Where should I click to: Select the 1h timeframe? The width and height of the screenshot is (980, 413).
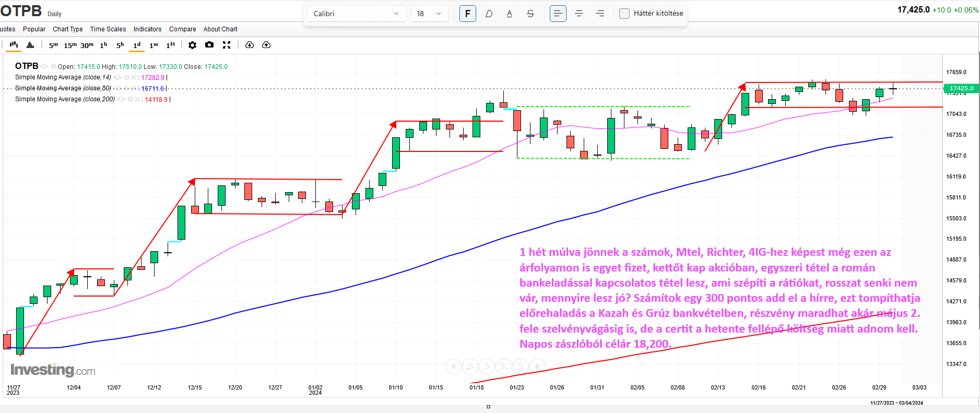103,45
